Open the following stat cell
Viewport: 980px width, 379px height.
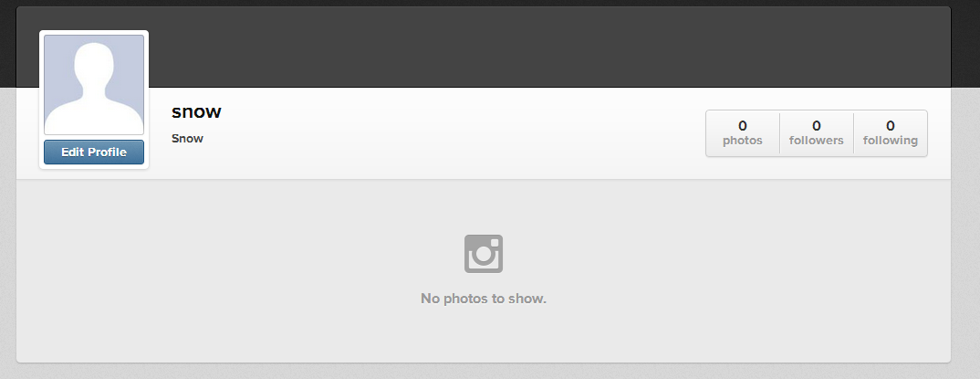890,133
